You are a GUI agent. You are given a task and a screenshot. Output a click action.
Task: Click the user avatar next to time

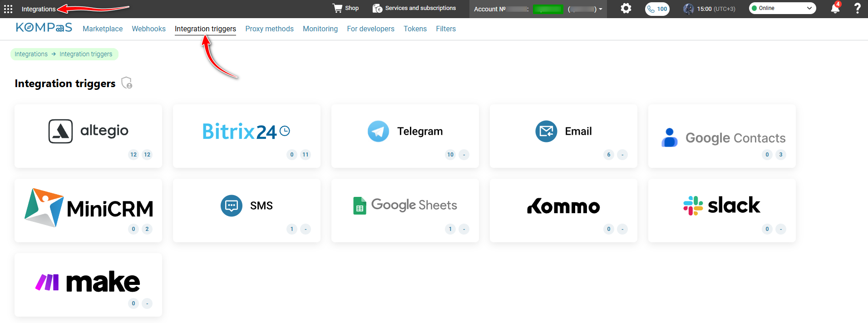[x=689, y=9]
